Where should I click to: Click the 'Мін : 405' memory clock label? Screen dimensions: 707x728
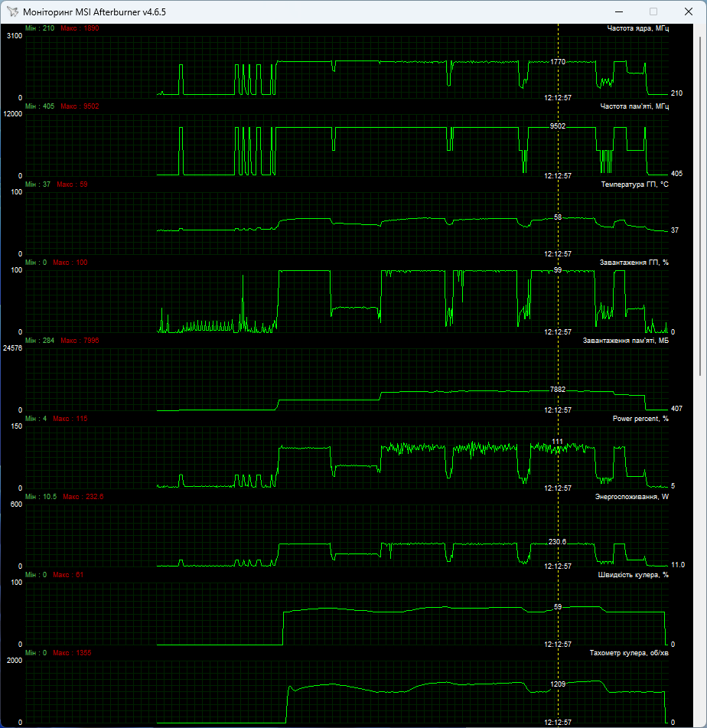(40, 106)
